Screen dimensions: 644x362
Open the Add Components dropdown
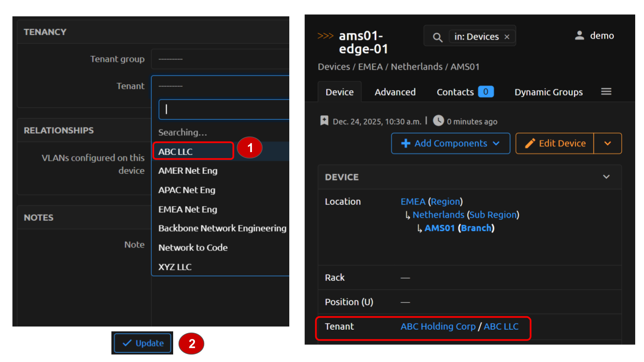(x=450, y=143)
